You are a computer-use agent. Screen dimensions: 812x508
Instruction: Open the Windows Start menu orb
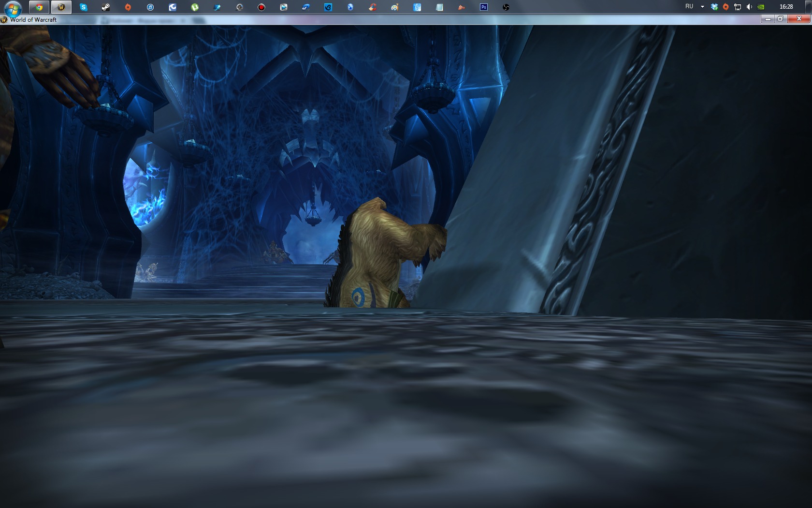(x=13, y=8)
